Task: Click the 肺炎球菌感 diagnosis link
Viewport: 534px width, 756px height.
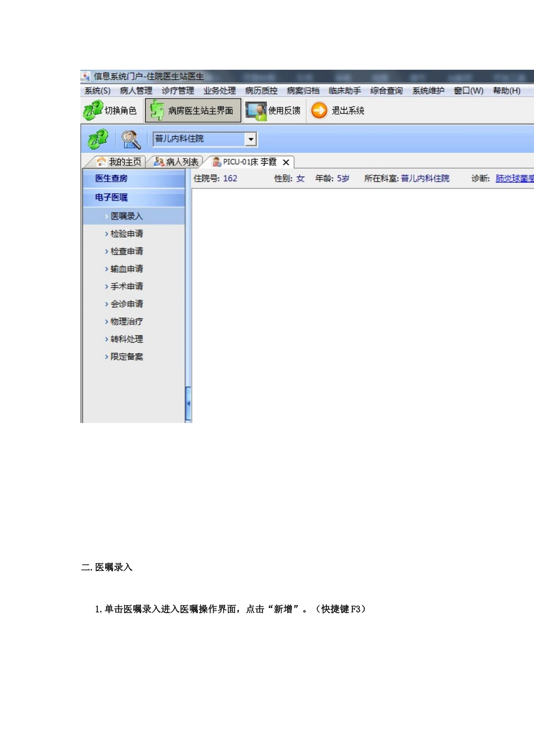Action: [514, 178]
